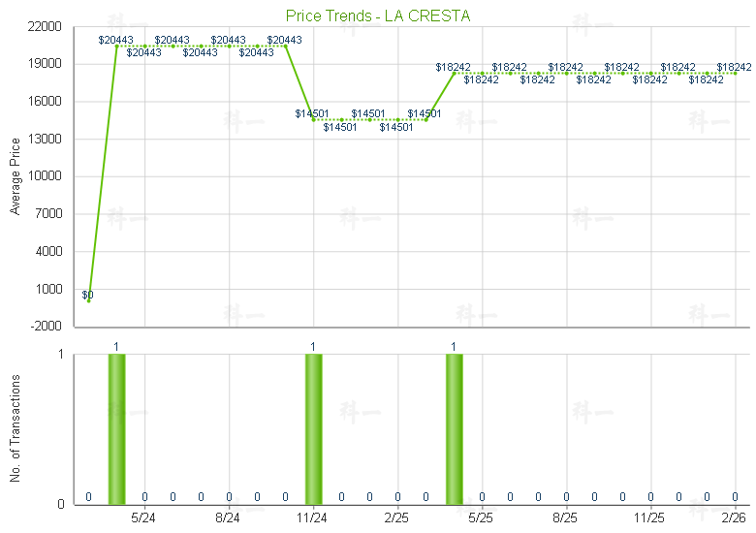Select the last $20443 point before the price drop
Viewport: 756px width, 533px height.
point(285,46)
